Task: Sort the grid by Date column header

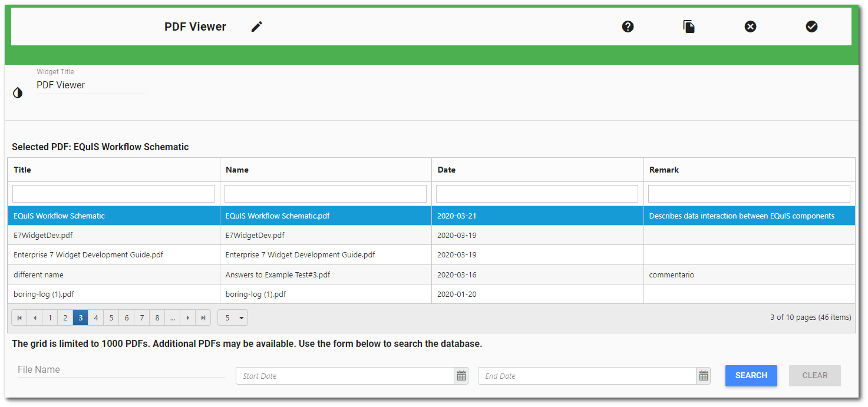Action: (446, 170)
